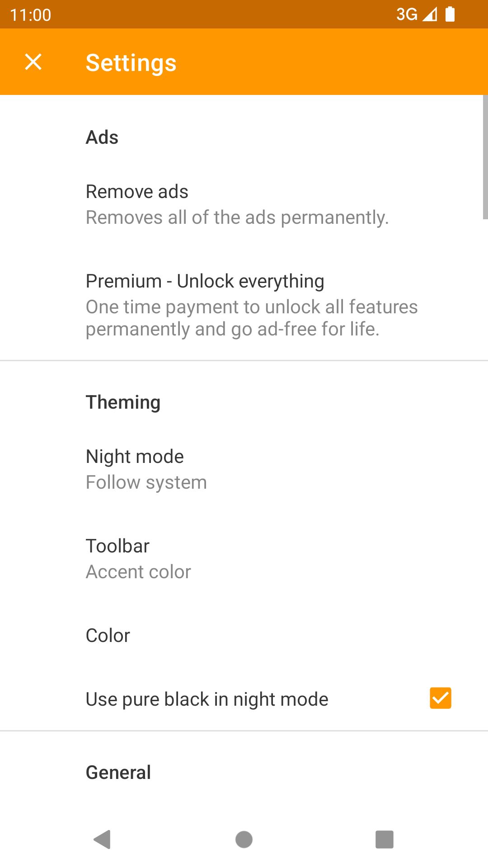
Task: Tap the one time payment description text
Action: tap(252, 318)
